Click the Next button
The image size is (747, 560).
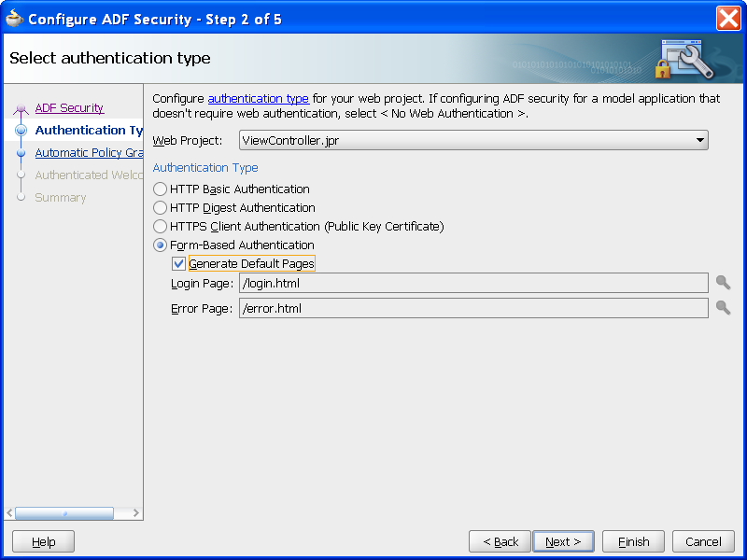563,541
